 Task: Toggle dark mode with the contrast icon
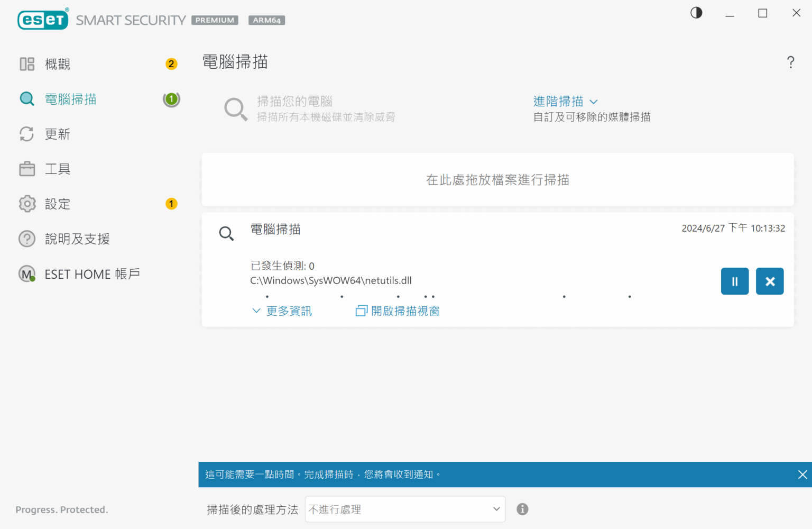(x=696, y=12)
